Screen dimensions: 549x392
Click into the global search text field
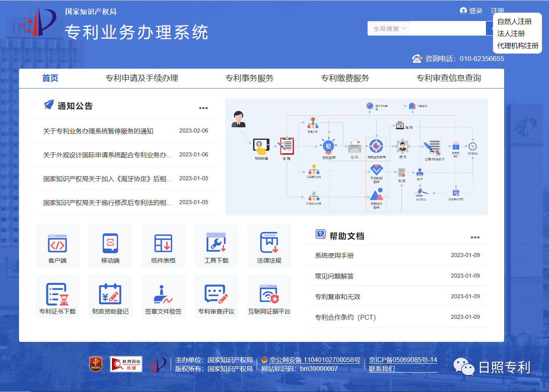(448, 29)
